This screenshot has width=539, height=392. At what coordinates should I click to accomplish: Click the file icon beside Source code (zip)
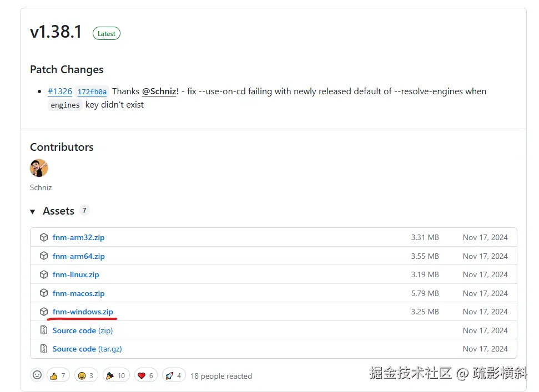point(44,330)
